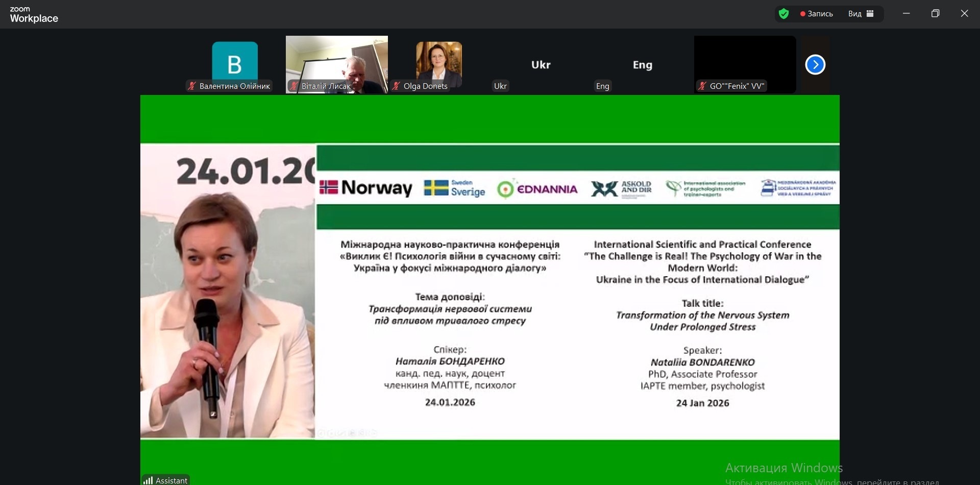Click 'IAPTE member, psychologist' text
This screenshot has width=980, height=485.
(702, 386)
